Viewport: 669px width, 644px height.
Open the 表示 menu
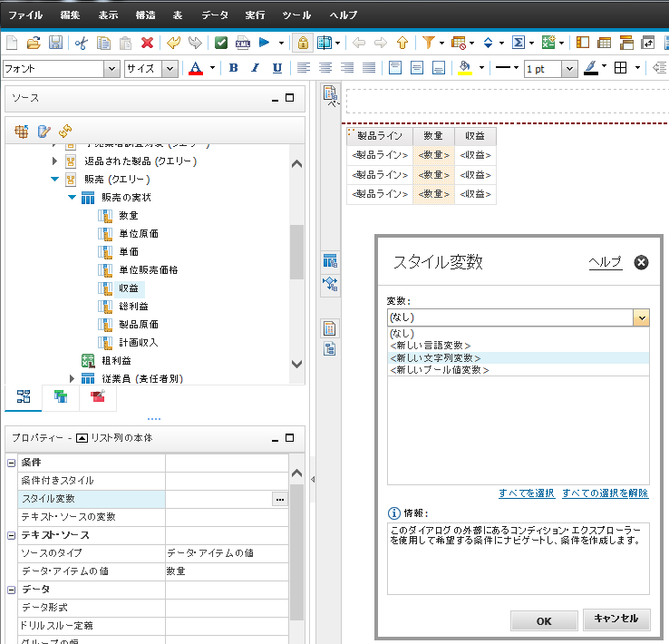[x=109, y=15]
